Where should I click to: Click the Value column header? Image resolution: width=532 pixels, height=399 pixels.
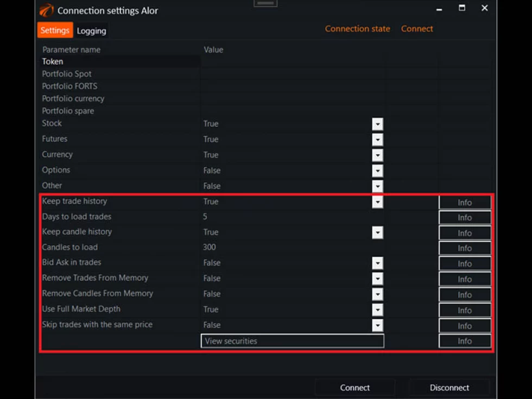click(x=213, y=50)
